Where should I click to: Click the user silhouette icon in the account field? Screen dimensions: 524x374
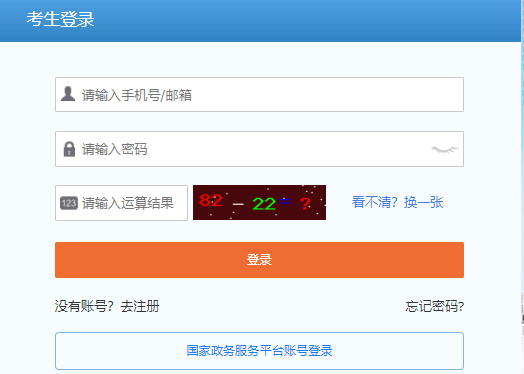[x=68, y=94]
